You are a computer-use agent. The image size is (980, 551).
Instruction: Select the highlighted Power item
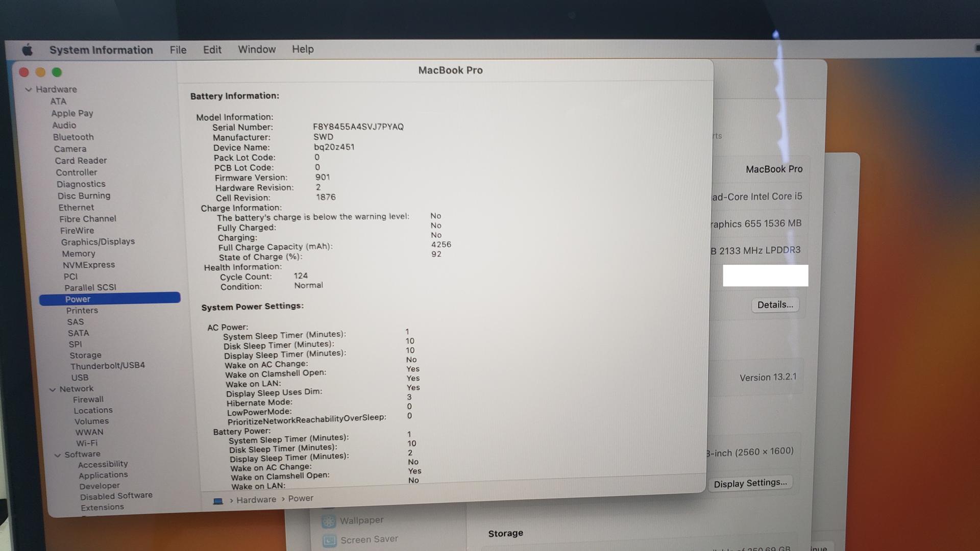110,299
